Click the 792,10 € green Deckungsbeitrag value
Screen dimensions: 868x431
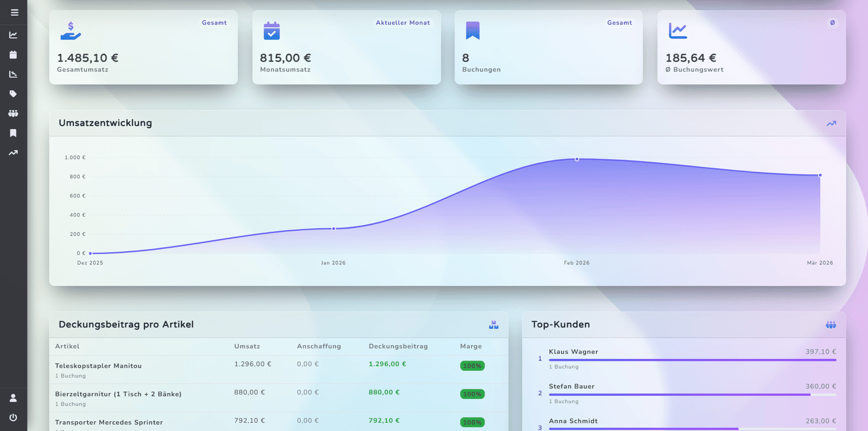(x=384, y=421)
